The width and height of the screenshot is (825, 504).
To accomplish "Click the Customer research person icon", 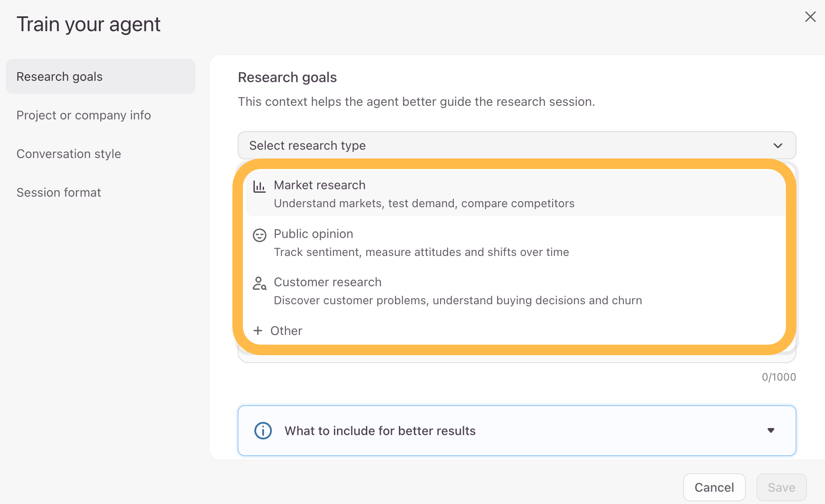I will [259, 283].
